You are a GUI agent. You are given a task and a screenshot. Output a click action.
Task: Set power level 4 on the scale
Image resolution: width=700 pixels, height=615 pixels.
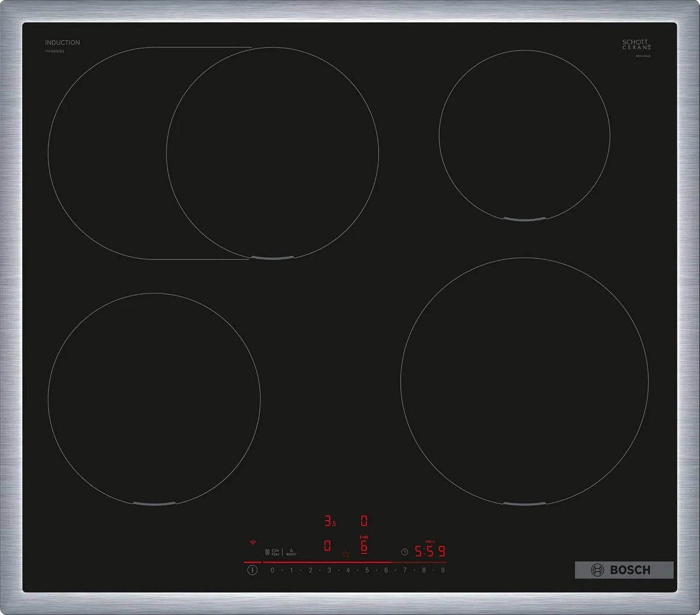tap(348, 570)
